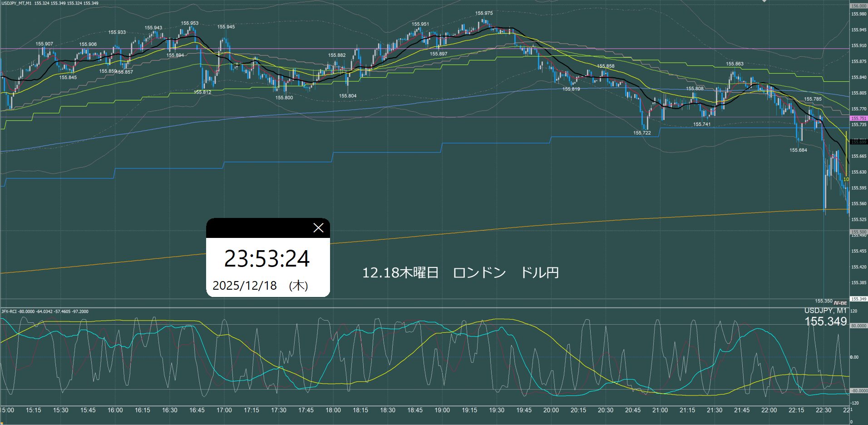
Task: Select the 12.18木曜日 ロンドン ドル円 annotation text
Action: click(x=460, y=273)
